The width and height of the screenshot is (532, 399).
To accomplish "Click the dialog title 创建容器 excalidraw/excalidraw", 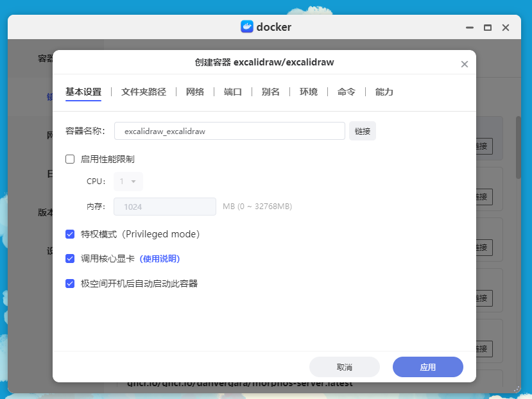I will pos(264,62).
